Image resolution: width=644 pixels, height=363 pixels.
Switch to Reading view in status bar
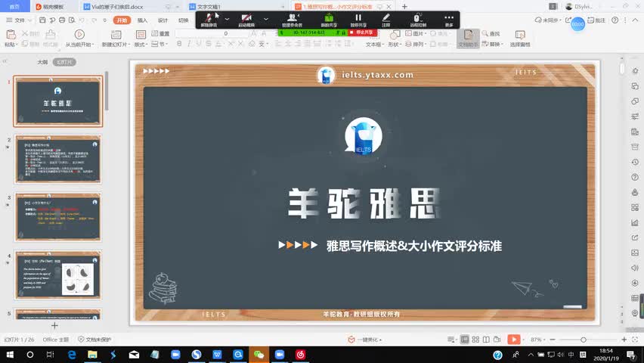tap(486, 340)
